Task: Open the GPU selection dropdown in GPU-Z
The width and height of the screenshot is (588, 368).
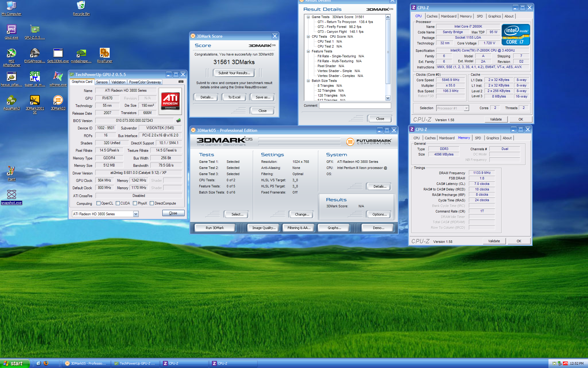Action: [136, 214]
